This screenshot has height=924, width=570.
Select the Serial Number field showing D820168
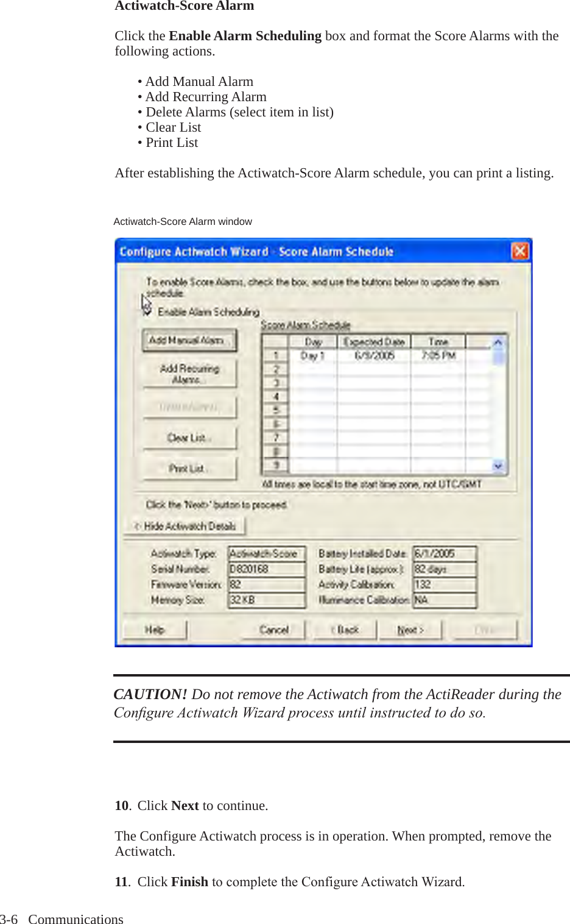(x=266, y=569)
